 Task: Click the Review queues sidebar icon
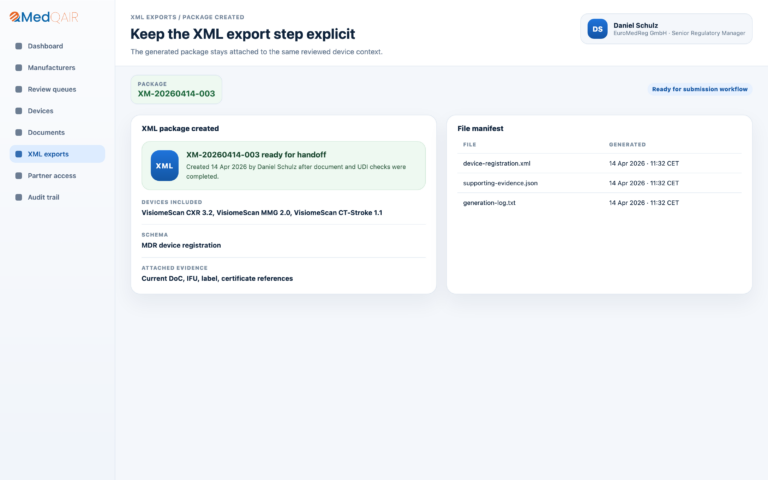19,89
